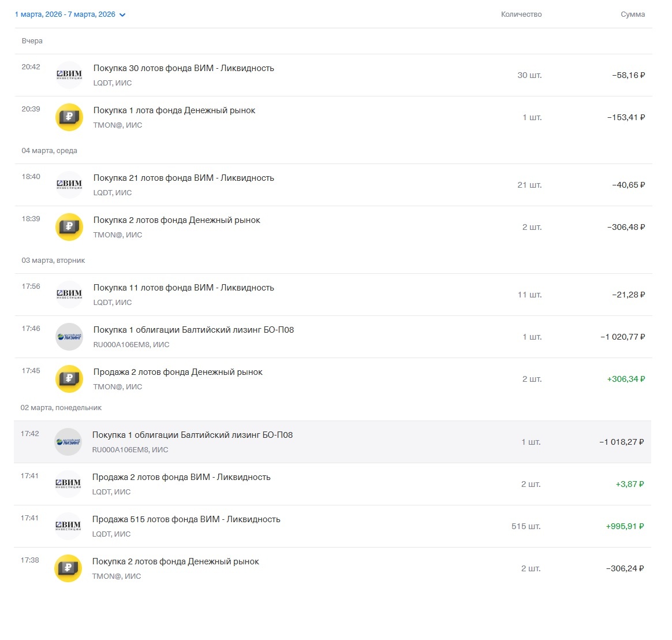Open the sale of 2 lots Денежный рынок
This screenshot has height=640, width=672.
[x=334, y=378]
